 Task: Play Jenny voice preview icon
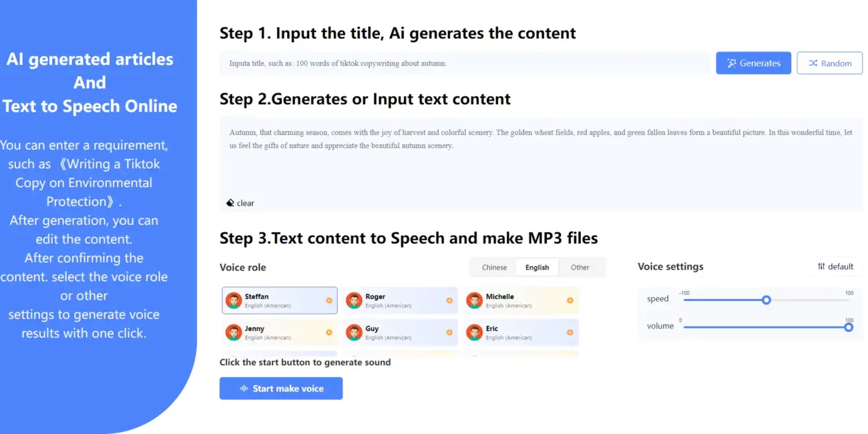click(329, 333)
